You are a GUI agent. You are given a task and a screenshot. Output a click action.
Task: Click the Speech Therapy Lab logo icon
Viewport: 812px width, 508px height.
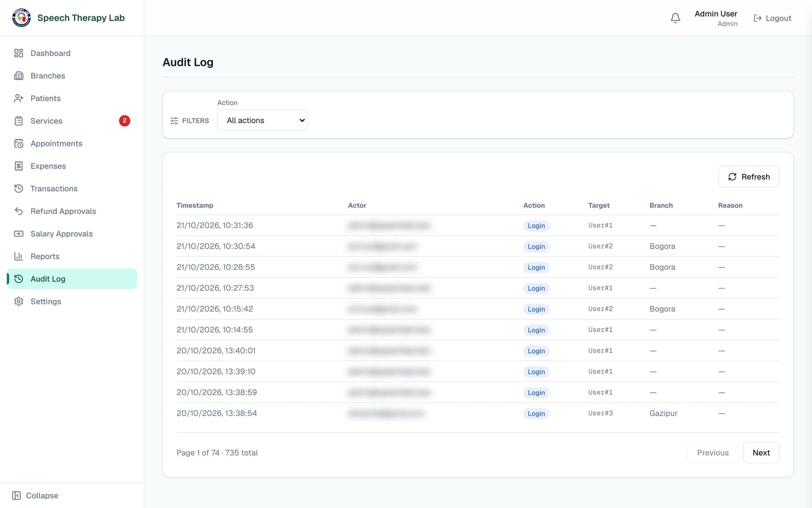(x=21, y=18)
